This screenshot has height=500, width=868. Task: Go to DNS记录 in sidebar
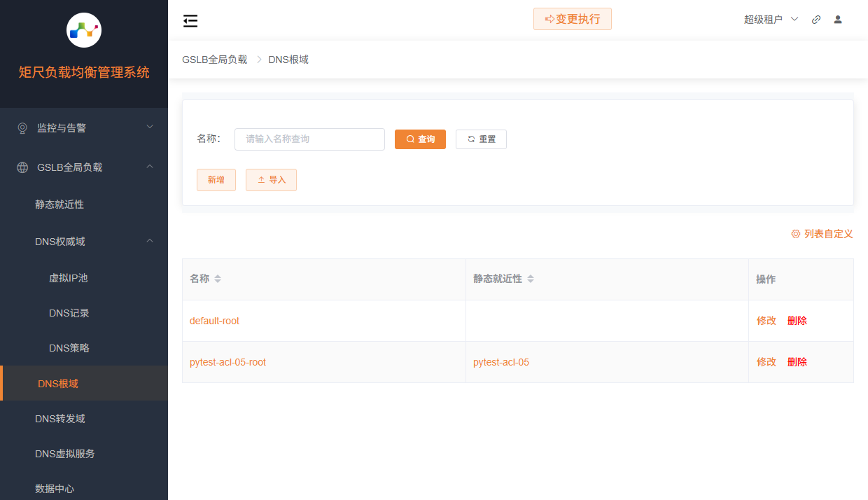[x=69, y=313]
